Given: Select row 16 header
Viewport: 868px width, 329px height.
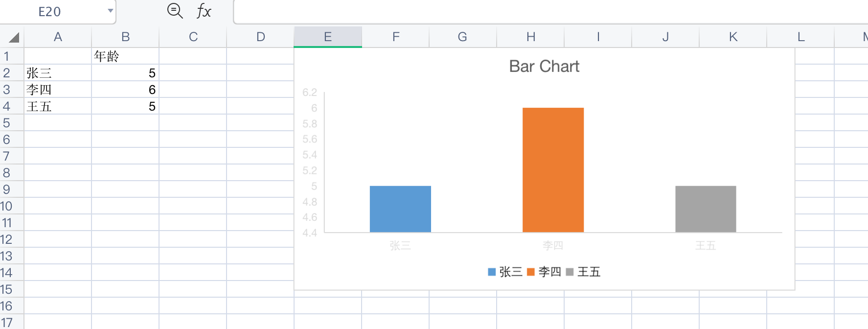Looking at the screenshot, I should coord(12,306).
